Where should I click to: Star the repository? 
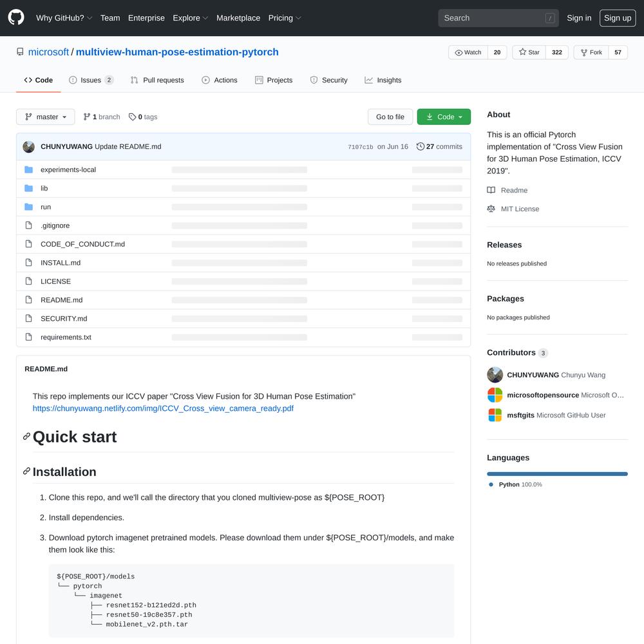pos(529,53)
